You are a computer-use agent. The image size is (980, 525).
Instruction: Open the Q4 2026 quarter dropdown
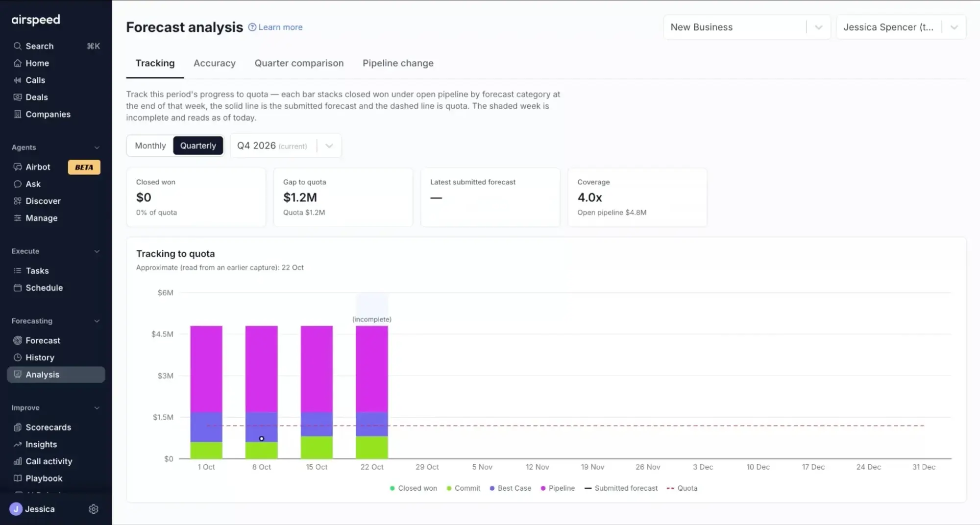pos(286,145)
